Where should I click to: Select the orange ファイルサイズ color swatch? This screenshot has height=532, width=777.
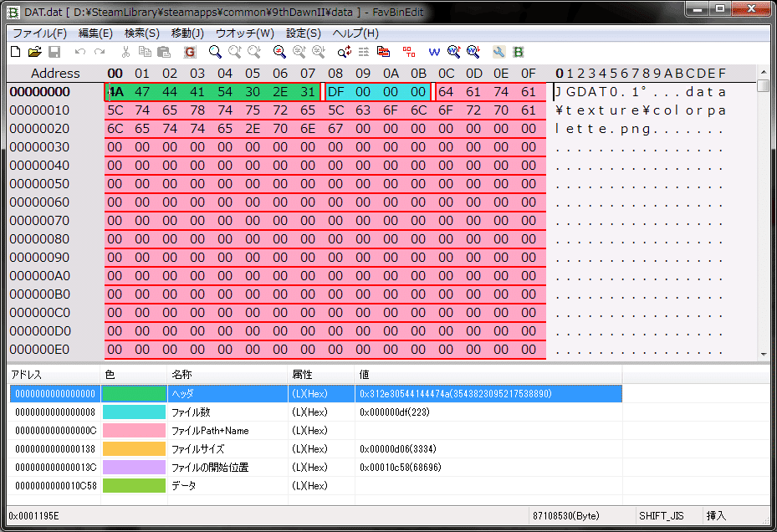pyautogui.click(x=134, y=448)
